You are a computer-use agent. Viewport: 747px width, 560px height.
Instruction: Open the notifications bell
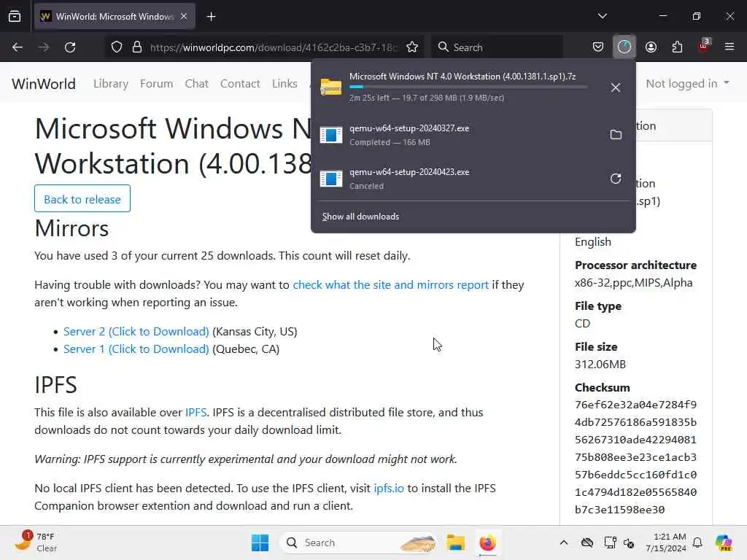point(697,542)
